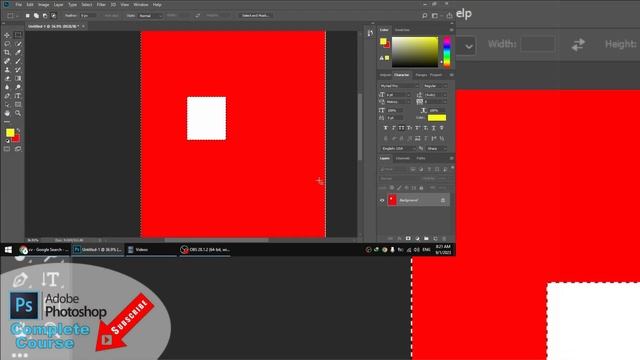Click the lock icon on Background layer
The width and height of the screenshot is (640, 360).
443,200
